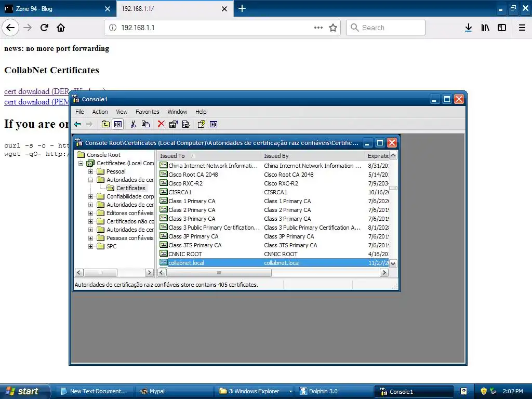Select the Cisco RXC-R2 certificate row

coord(273,183)
